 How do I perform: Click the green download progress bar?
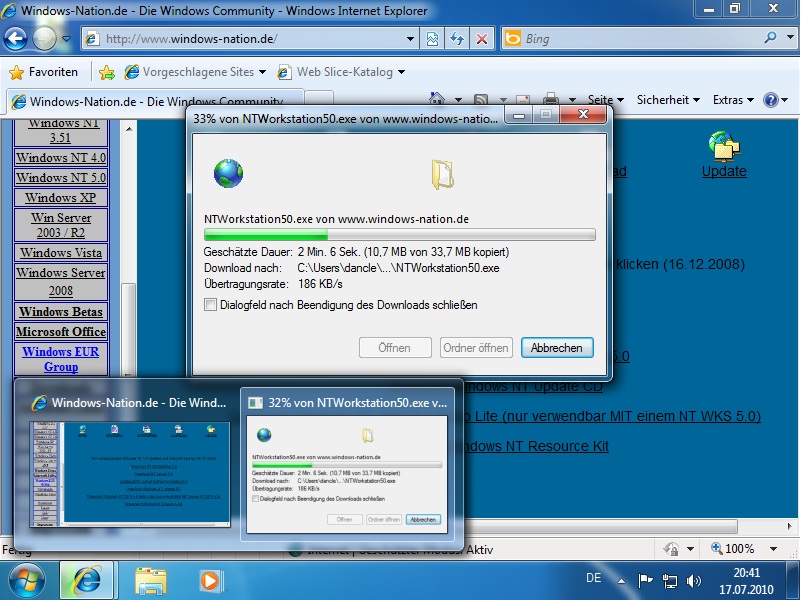point(399,235)
